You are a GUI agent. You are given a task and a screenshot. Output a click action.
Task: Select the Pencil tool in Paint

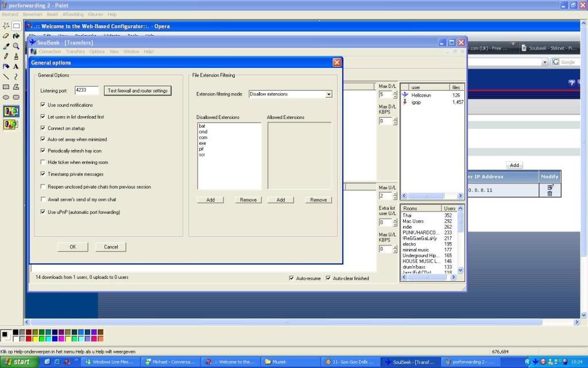(6, 56)
